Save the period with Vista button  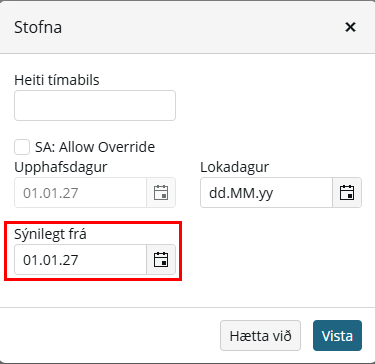pyautogui.click(x=337, y=336)
